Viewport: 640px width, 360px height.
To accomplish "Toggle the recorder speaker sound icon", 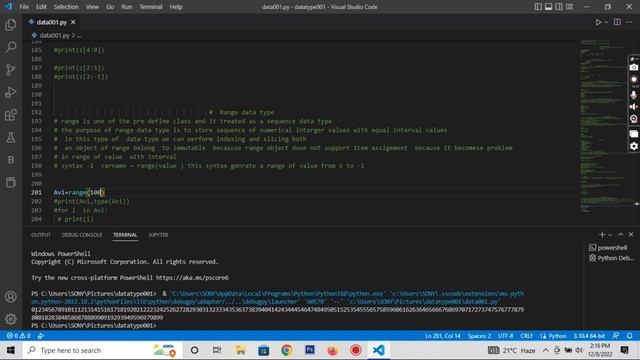I will coord(634,107).
